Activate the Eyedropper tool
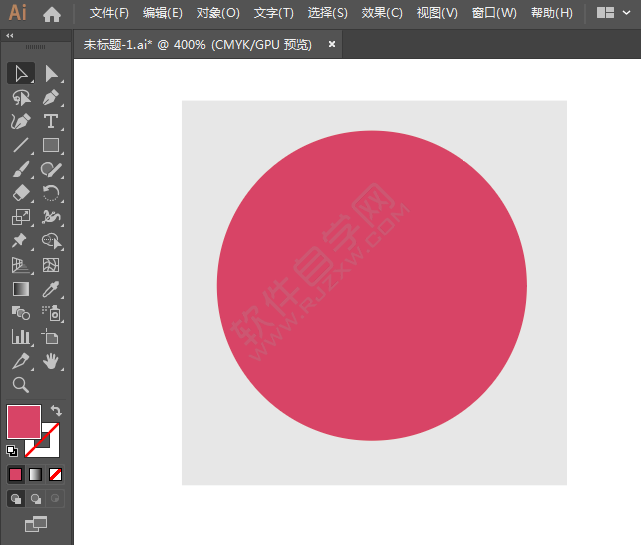This screenshot has width=641, height=545. [52, 289]
